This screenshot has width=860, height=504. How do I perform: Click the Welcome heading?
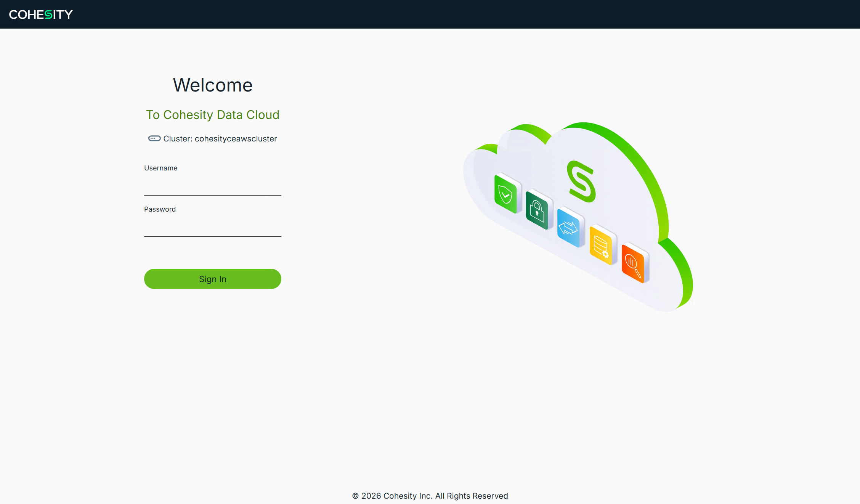coord(213,85)
